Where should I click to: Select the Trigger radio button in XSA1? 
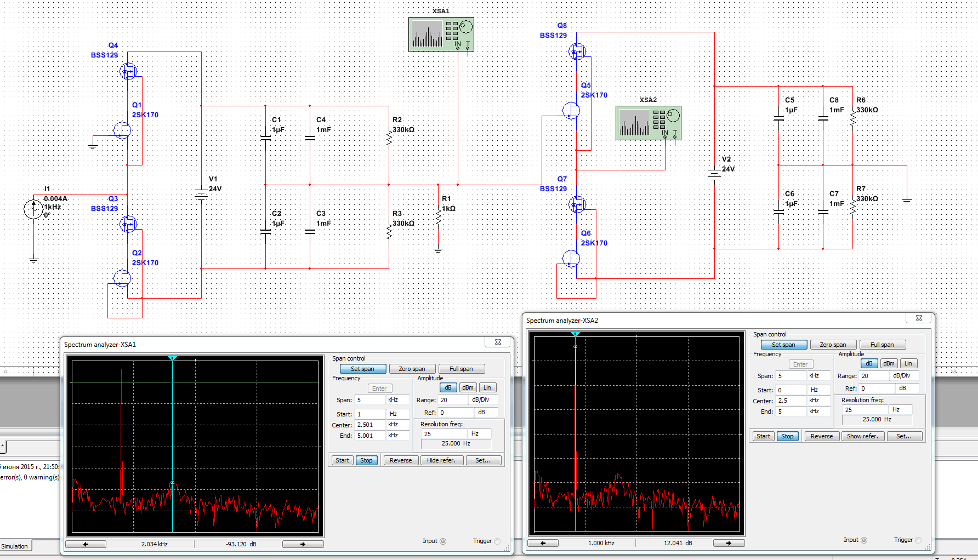point(497,541)
